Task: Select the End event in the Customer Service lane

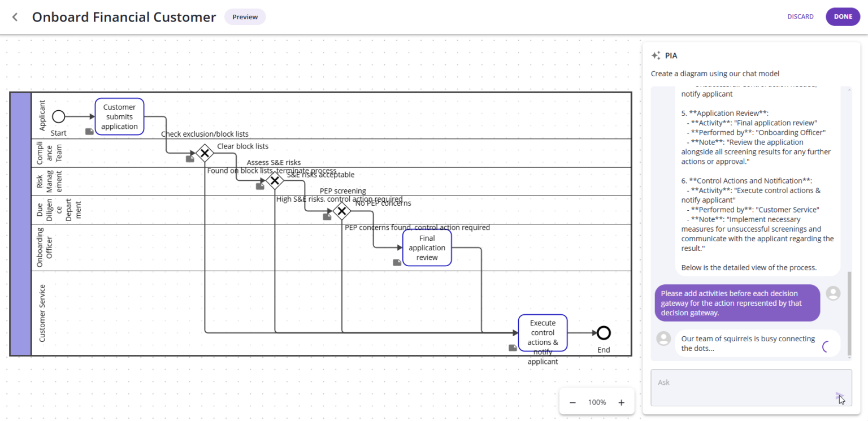Action: 603,332
